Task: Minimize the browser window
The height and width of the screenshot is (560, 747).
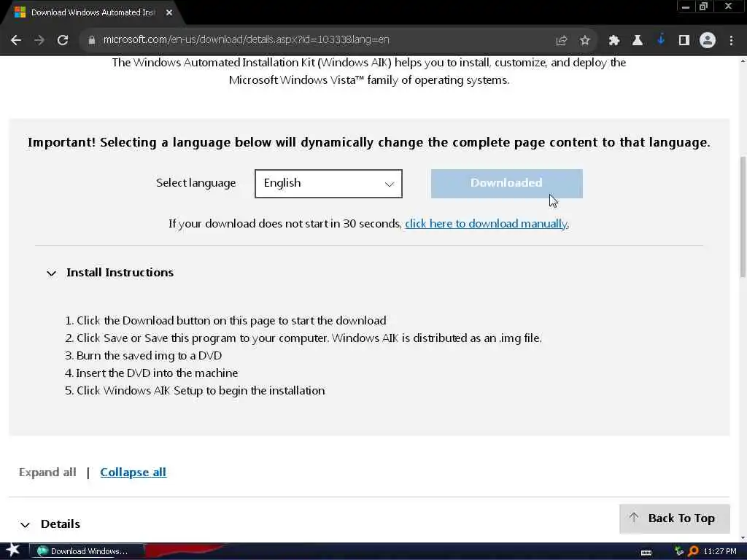Action: (686, 7)
